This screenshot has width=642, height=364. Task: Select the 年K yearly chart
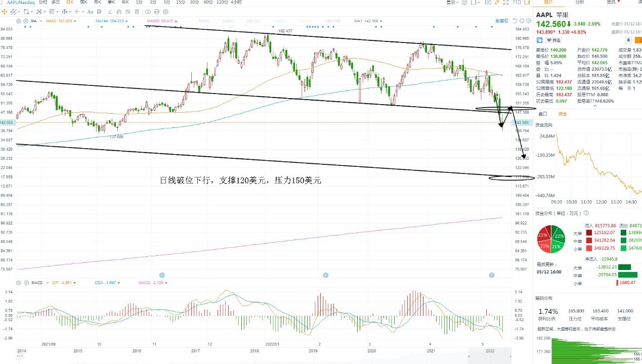click(125, 3)
